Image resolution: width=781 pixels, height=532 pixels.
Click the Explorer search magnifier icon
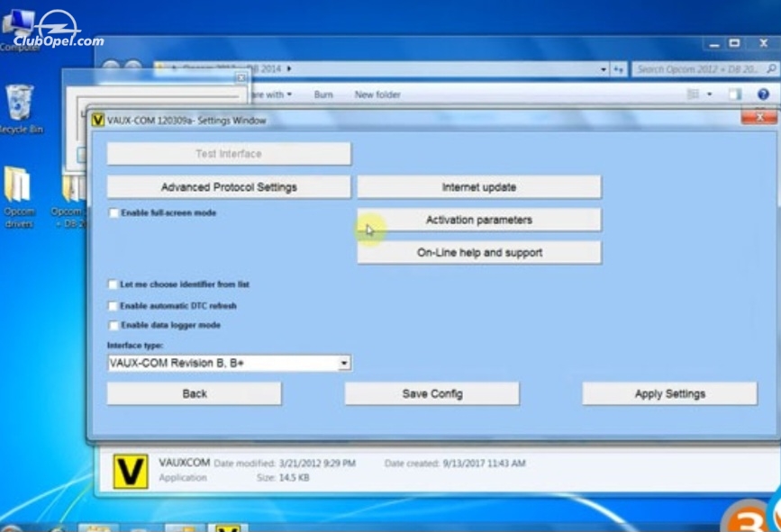coord(771,68)
